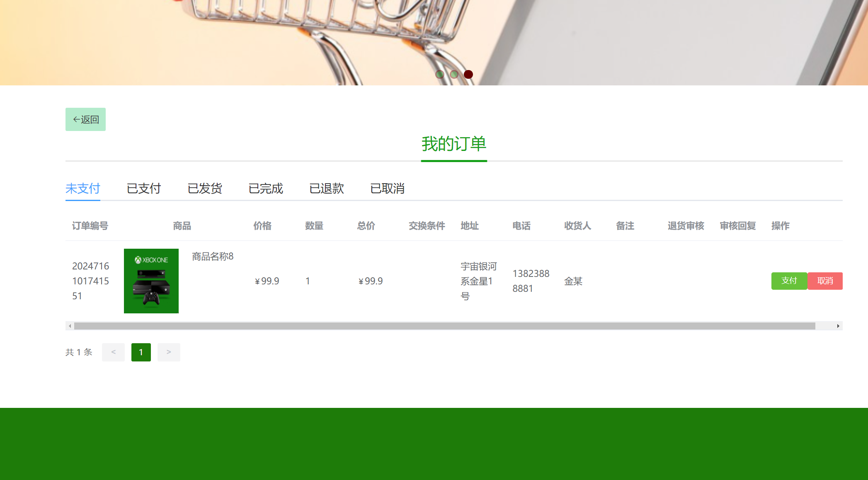Click the Xbox One product thumbnail
This screenshot has width=868, height=480.
tap(151, 281)
